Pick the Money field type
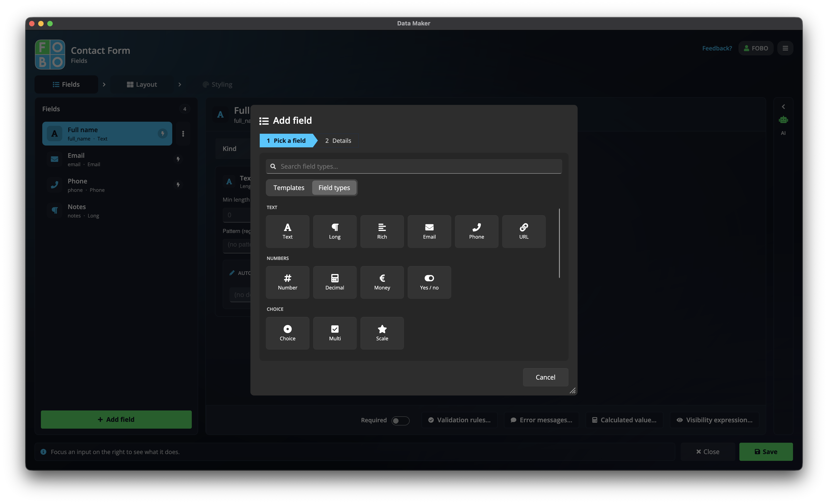Image resolution: width=828 pixels, height=504 pixels. point(382,282)
